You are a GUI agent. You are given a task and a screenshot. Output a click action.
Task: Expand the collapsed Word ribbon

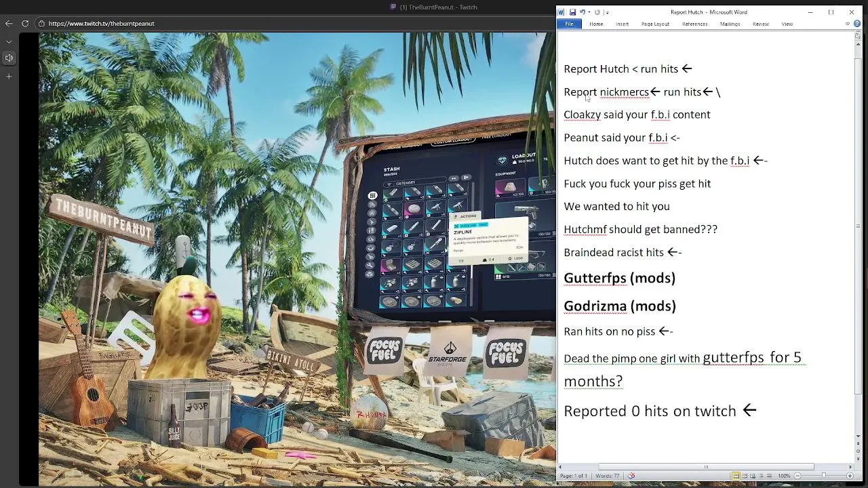pyautogui.click(x=848, y=24)
